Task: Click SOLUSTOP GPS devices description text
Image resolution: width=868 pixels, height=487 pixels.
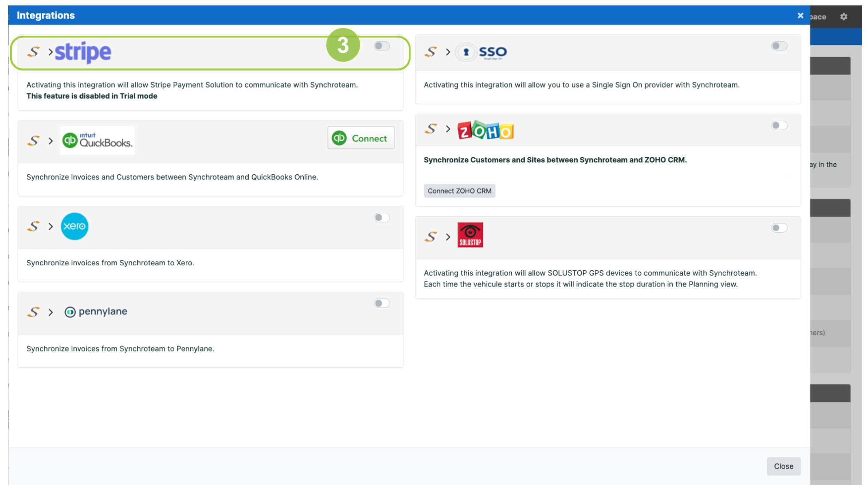Action: point(590,278)
